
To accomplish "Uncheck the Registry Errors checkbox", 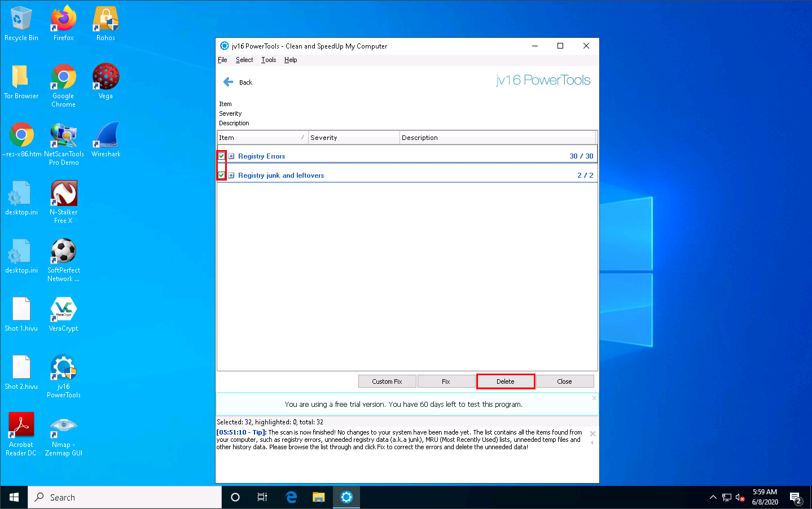I will tap(222, 156).
